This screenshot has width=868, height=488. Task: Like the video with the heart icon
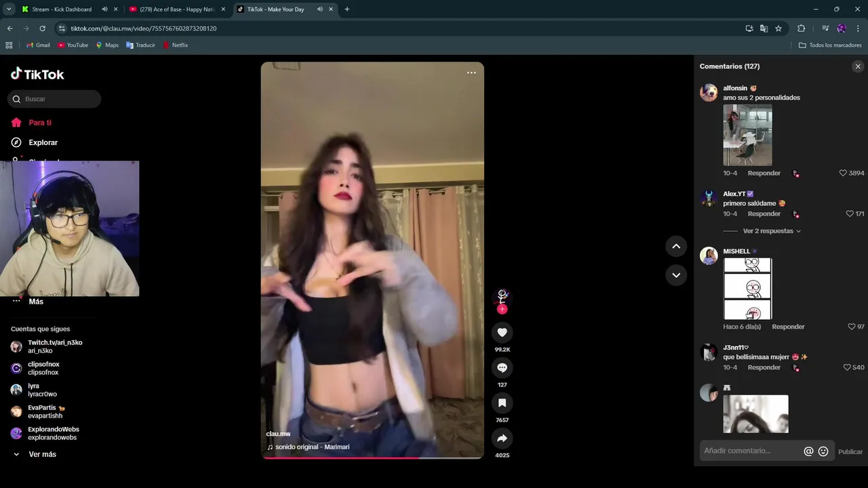point(502,332)
